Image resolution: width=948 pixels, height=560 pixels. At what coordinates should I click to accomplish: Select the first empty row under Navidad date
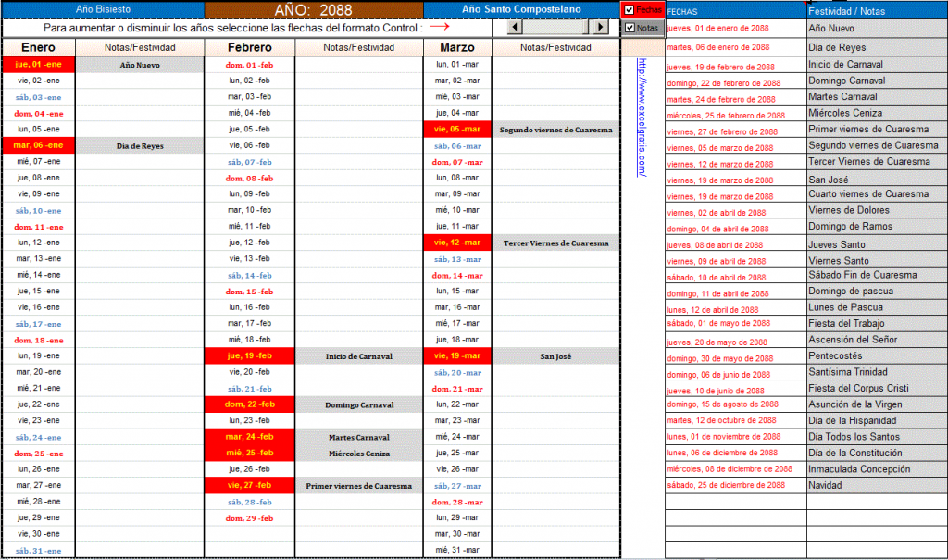tap(736, 502)
